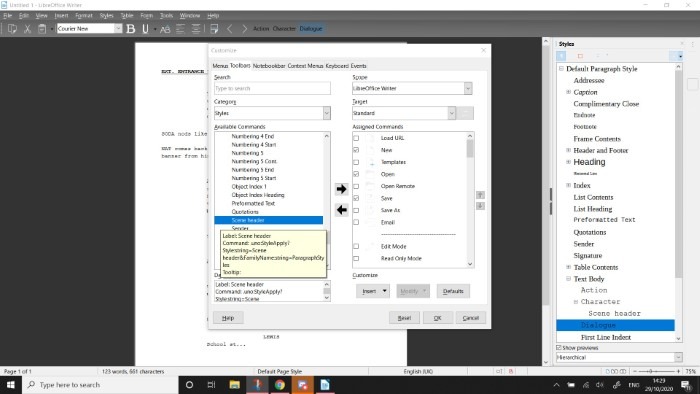Uncheck the Open command checkbox
The height and width of the screenshot is (394, 700).
point(356,174)
